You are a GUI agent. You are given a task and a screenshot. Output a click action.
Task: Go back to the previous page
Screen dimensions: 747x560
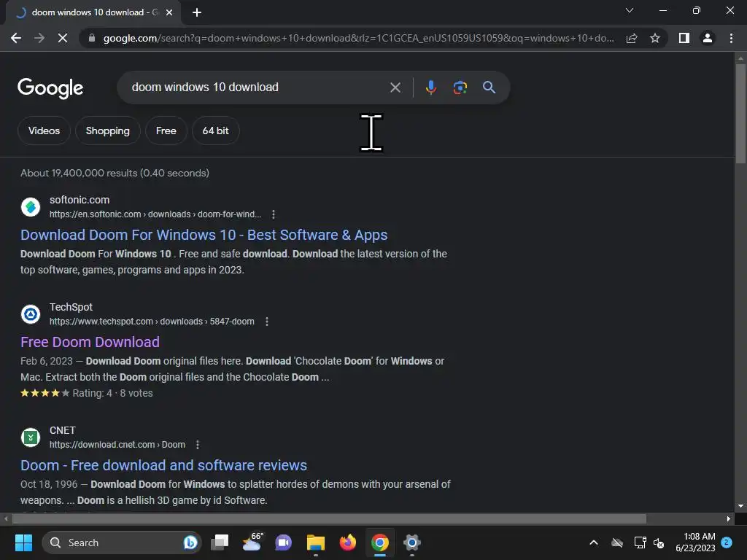(16, 38)
